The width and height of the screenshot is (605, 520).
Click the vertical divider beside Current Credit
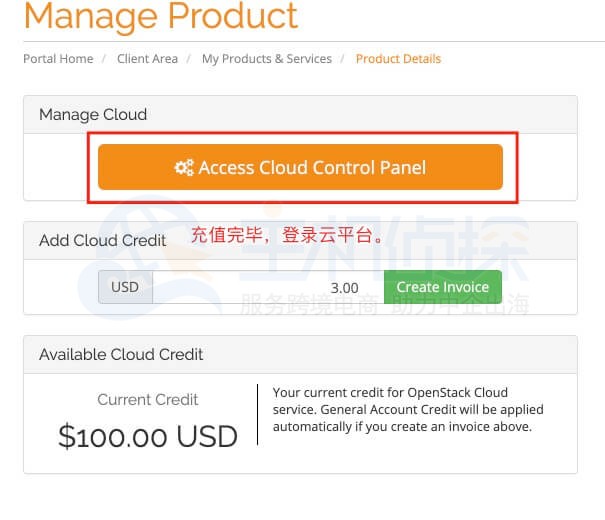click(257, 414)
